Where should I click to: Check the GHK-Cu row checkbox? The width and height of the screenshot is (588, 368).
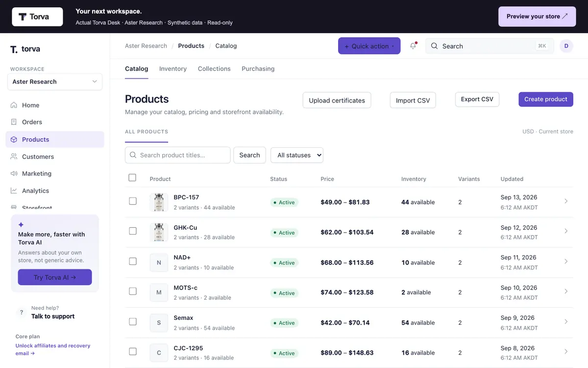pos(133,231)
